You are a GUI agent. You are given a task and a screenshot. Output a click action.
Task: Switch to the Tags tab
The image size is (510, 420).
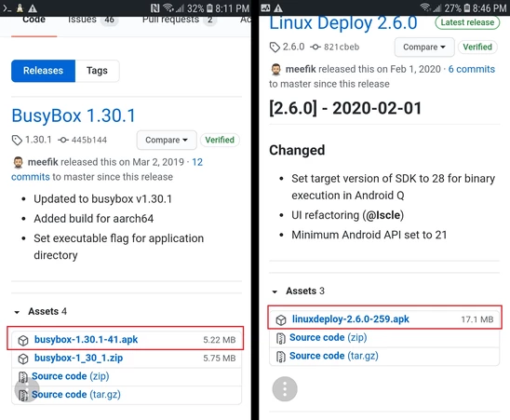point(97,71)
